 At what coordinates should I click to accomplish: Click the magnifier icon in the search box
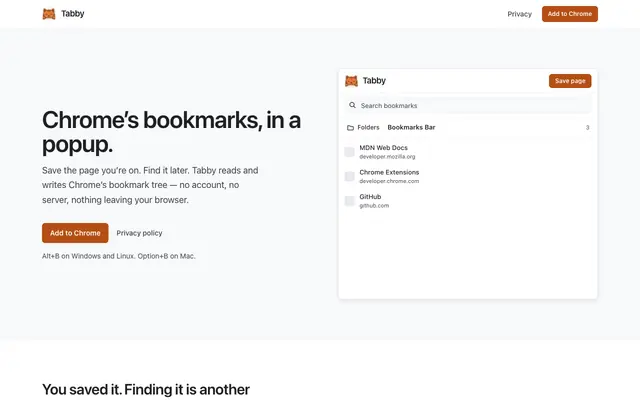coord(352,105)
